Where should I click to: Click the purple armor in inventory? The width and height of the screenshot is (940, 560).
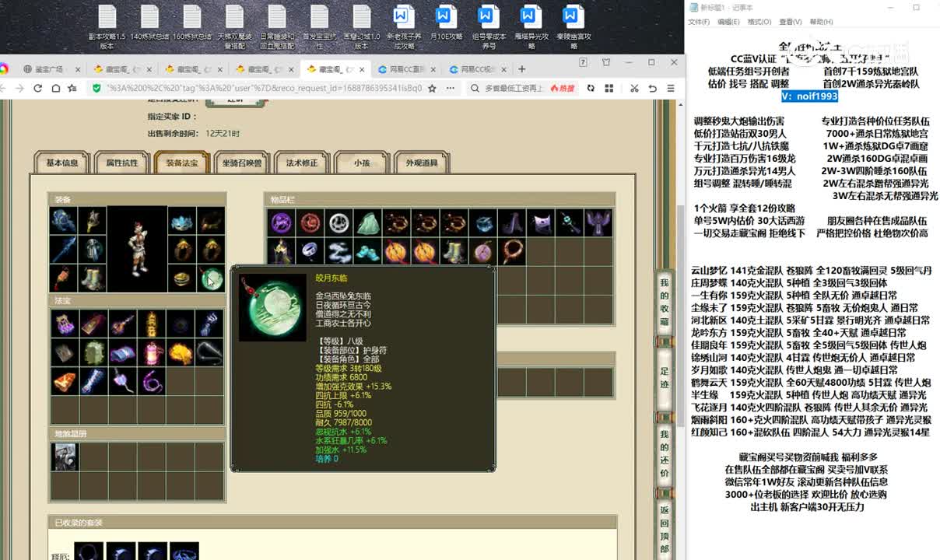tap(598, 223)
